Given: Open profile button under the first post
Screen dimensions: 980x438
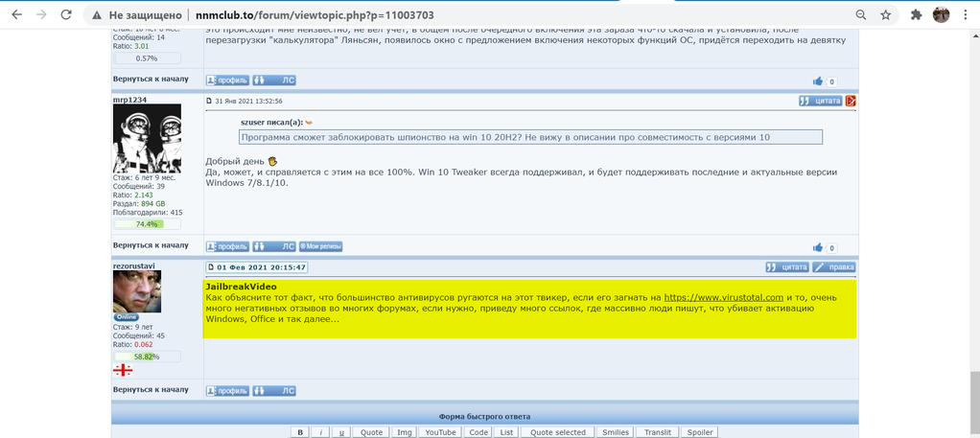Looking at the screenshot, I should tap(227, 80).
